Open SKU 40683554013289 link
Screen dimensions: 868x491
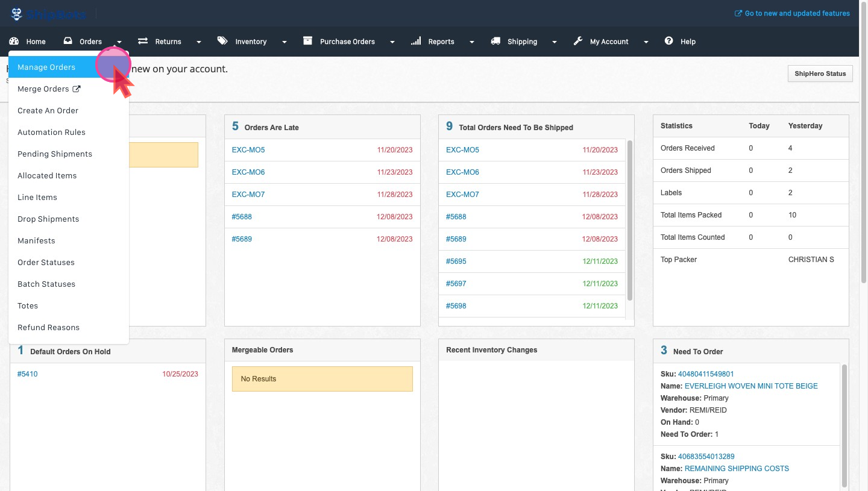pos(706,457)
